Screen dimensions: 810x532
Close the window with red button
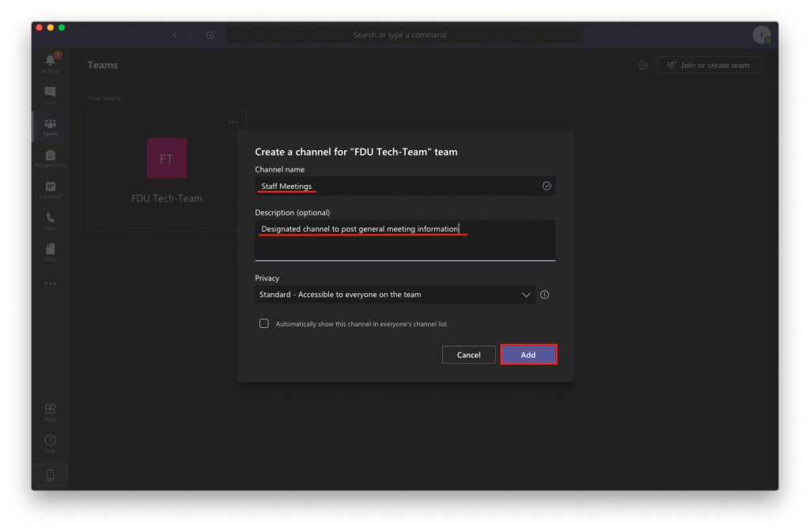click(x=40, y=28)
